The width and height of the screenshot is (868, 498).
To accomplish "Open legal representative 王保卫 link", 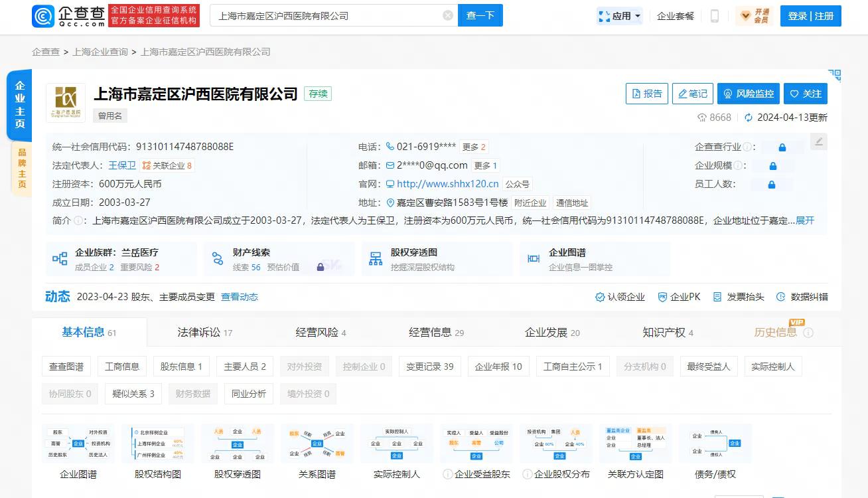I will pos(122,166).
